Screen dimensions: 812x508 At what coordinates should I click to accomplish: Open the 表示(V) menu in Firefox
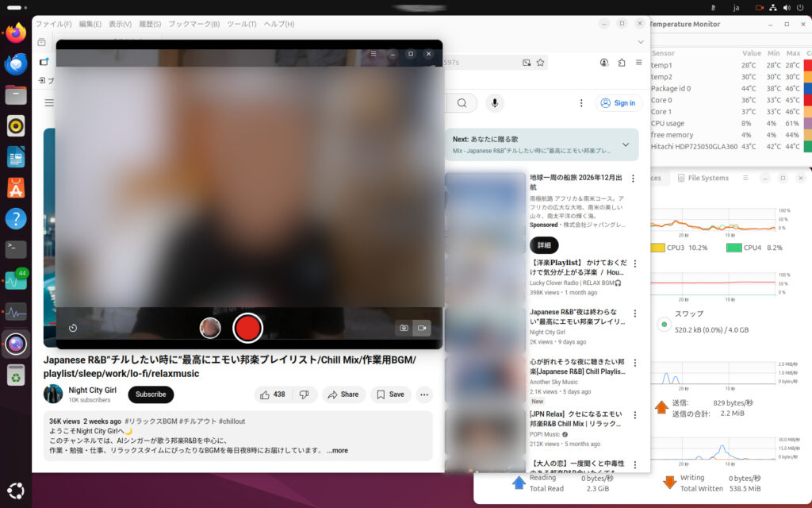[x=121, y=24]
